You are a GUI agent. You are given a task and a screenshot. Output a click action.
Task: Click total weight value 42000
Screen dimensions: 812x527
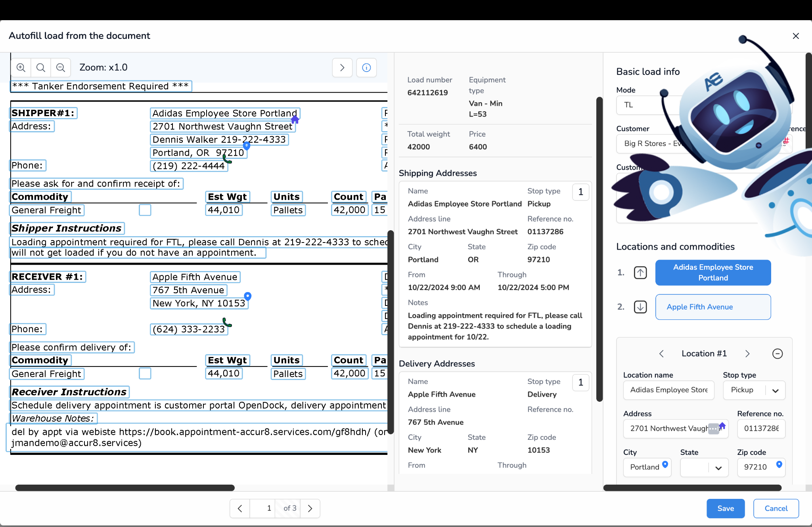pyautogui.click(x=418, y=147)
